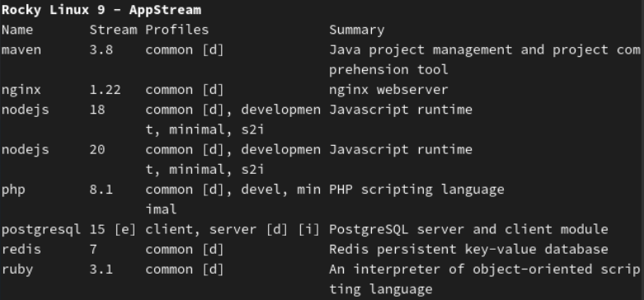Click the 'Rocky Linux 9 - AppStream' heading

tap(101, 10)
